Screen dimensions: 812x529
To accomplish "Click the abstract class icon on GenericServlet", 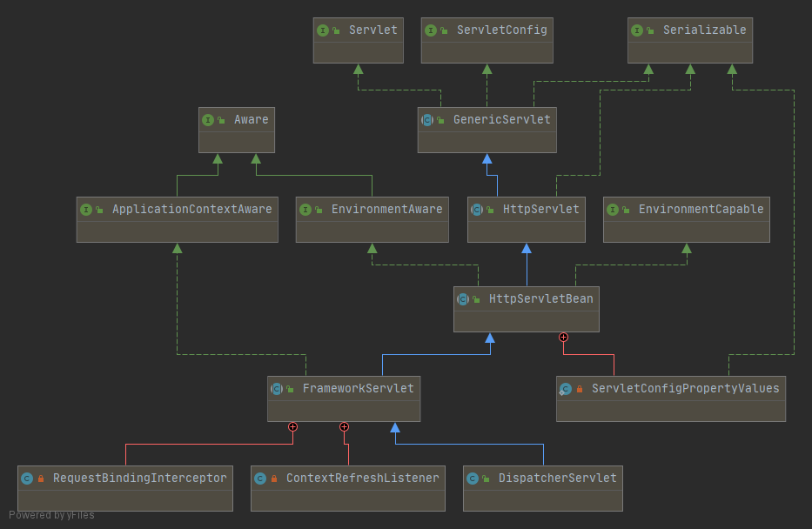I will tap(427, 120).
